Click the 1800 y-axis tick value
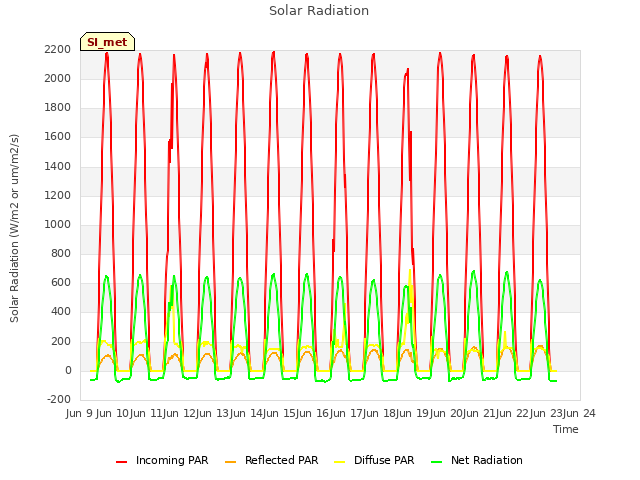640x480 pixels. coord(58,108)
